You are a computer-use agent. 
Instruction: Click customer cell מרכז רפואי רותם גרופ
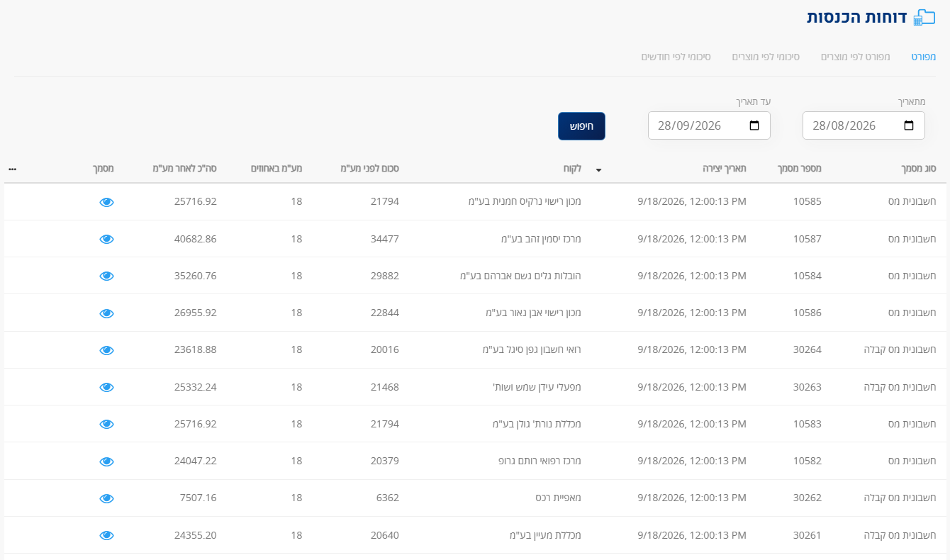click(x=540, y=461)
